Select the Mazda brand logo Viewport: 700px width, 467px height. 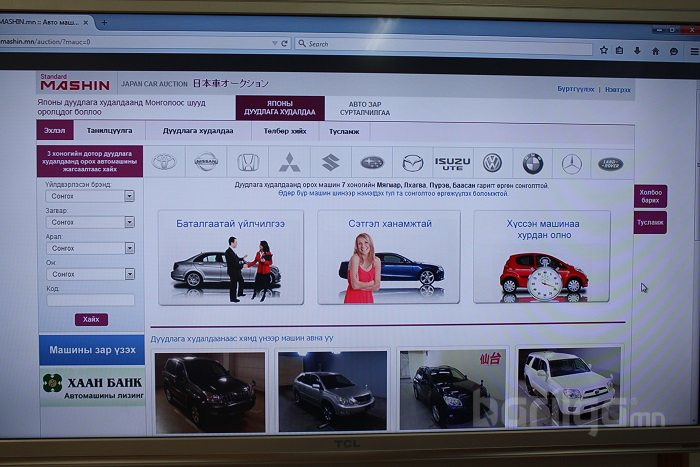pyautogui.click(x=412, y=162)
